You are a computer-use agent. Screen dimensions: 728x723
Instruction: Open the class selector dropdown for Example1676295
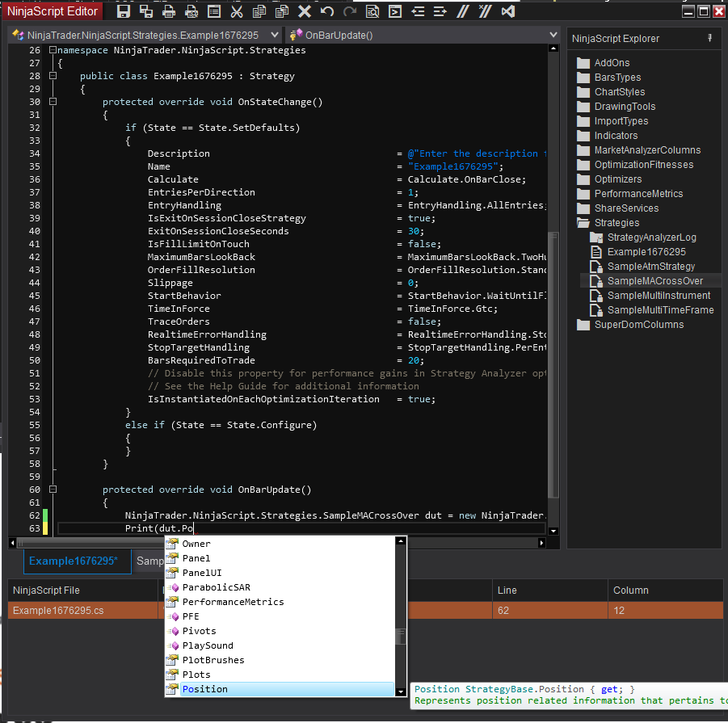pyautogui.click(x=276, y=35)
